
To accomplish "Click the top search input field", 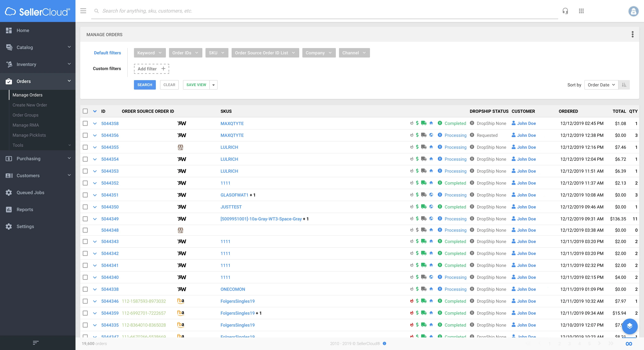I will pyautogui.click(x=325, y=11).
